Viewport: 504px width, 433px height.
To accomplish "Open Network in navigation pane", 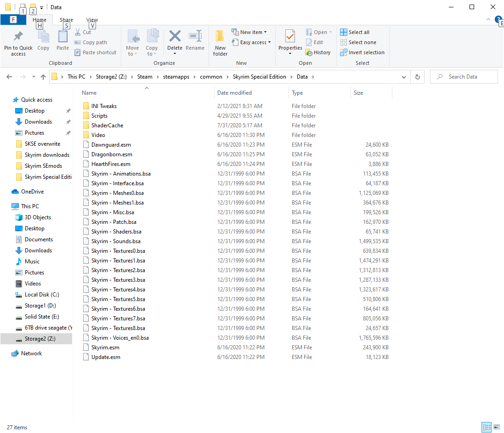I will tap(27, 353).
